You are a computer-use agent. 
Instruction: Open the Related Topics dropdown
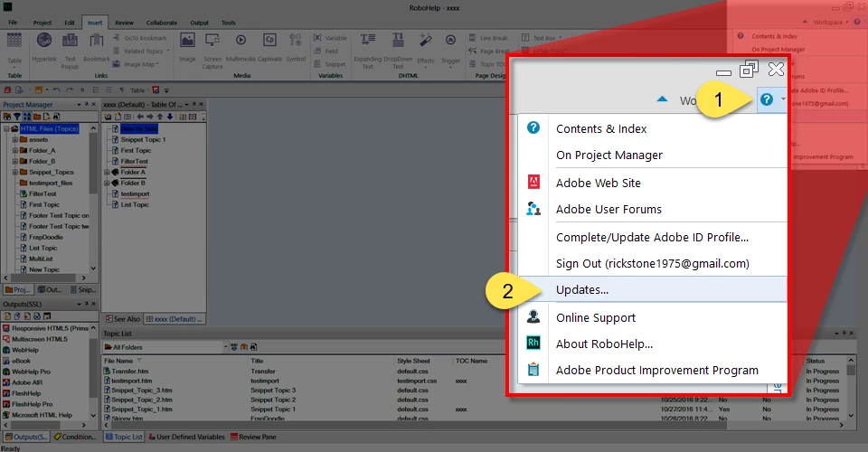(x=142, y=51)
